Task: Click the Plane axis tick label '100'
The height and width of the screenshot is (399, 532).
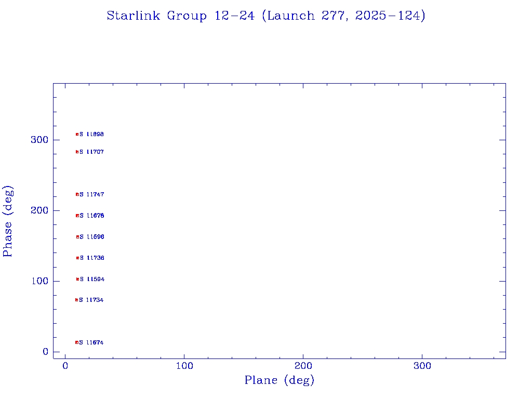Action: click(x=184, y=366)
